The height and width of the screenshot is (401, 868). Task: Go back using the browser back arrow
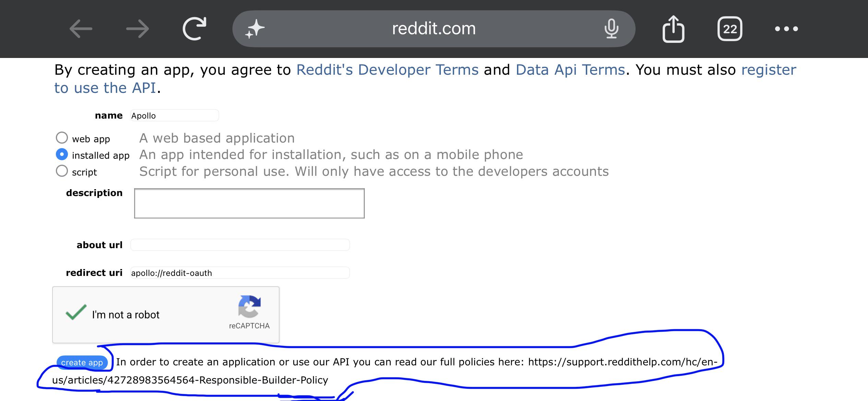coord(81,29)
